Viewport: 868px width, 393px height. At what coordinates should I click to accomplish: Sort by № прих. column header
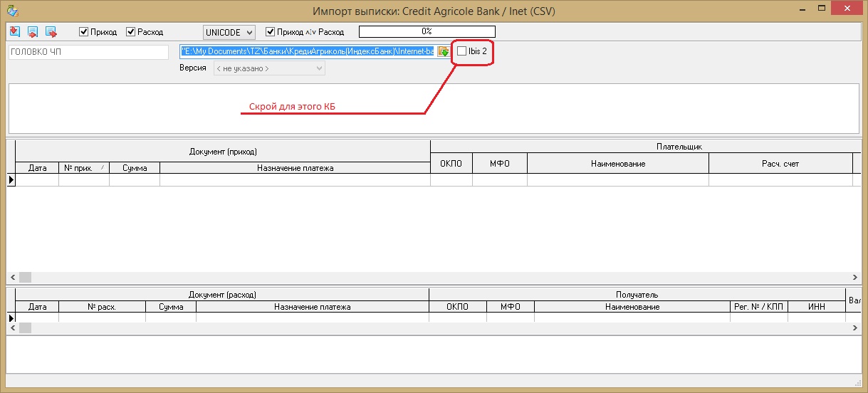point(83,168)
